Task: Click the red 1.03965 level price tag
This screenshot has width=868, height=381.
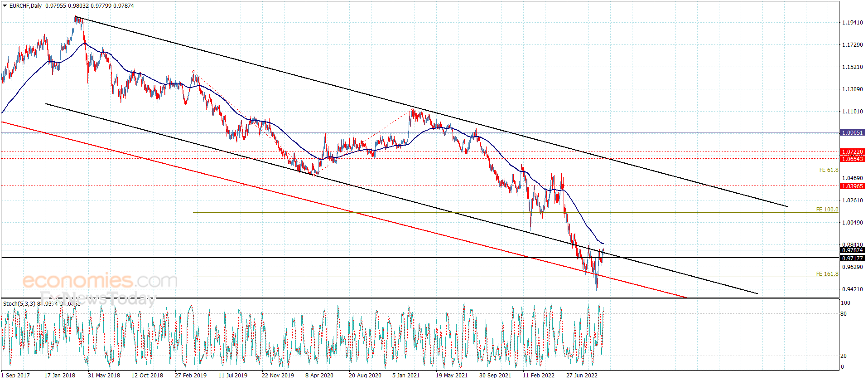Action: tap(852, 186)
